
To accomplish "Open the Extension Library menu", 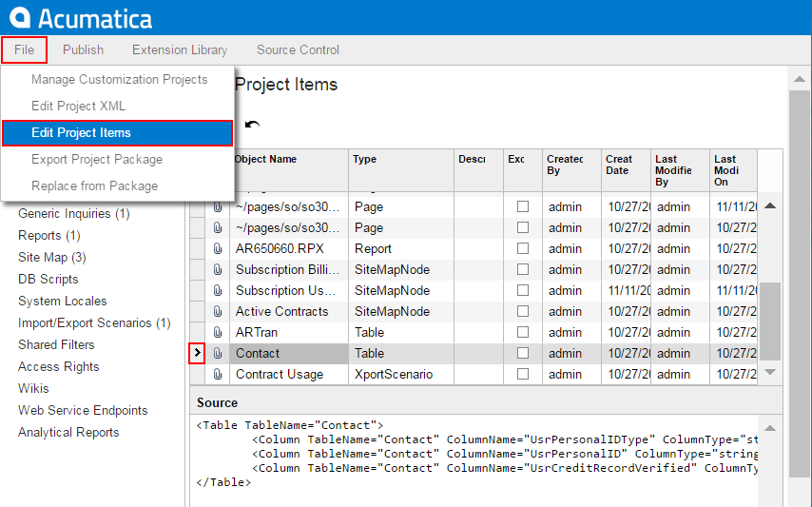I will click(180, 49).
